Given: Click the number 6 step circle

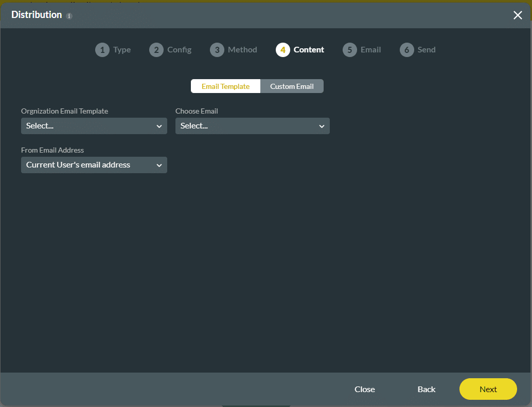Looking at the screenshot, I should [x=407, y=50].
